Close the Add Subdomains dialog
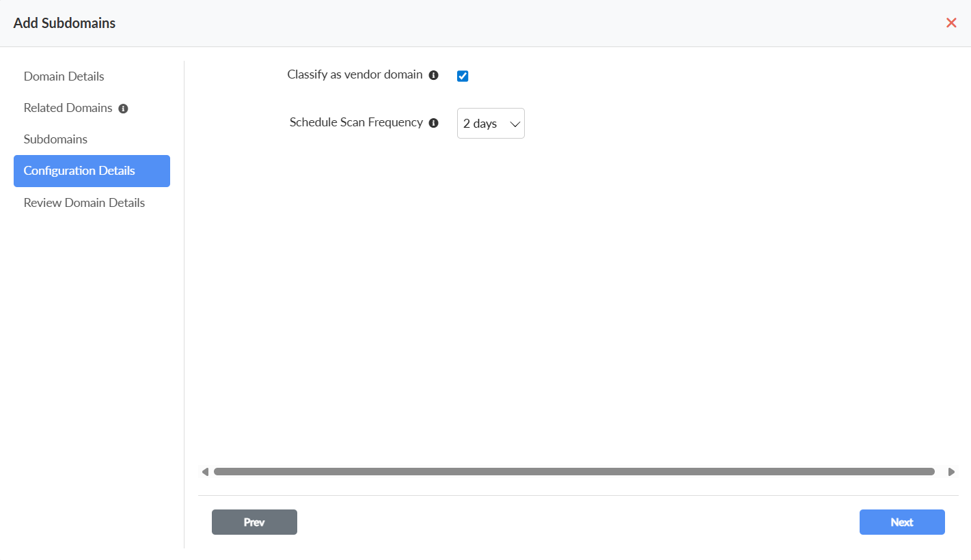971x560 pixels. pyautogui.click(x=951, y=23)
